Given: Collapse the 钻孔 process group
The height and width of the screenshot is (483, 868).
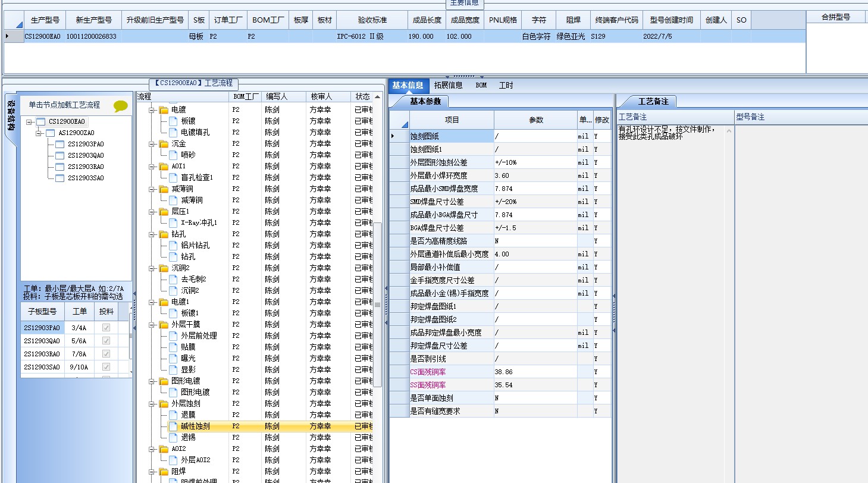Looking at the screenshot, I should [152, 235].
